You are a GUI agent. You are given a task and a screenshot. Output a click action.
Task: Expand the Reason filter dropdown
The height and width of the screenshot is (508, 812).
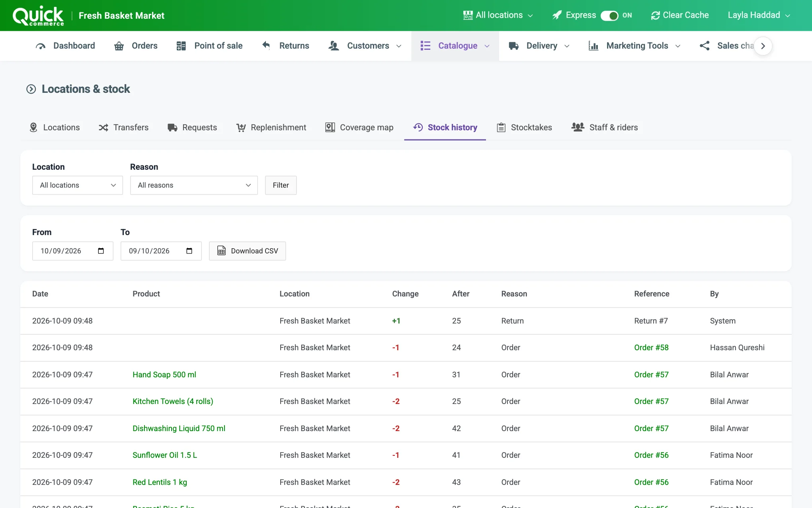[194, 185]
